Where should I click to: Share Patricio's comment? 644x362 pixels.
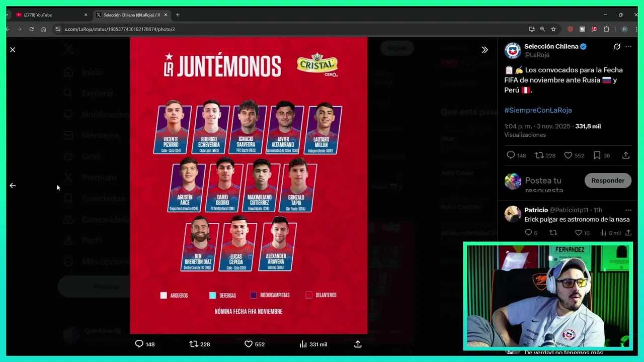click(x=628, y=233)
